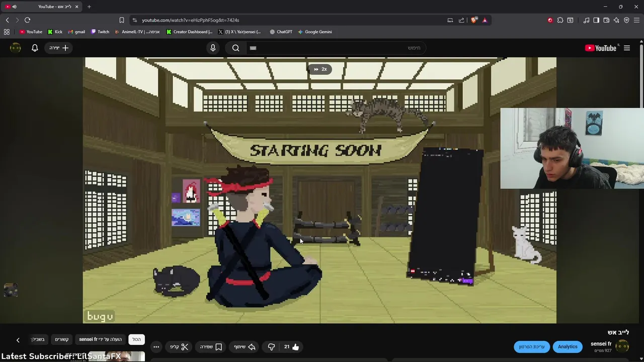Open the gmail bookmark
The width and height of the screenshot is (644, 362).
click(x=76, y=32)
